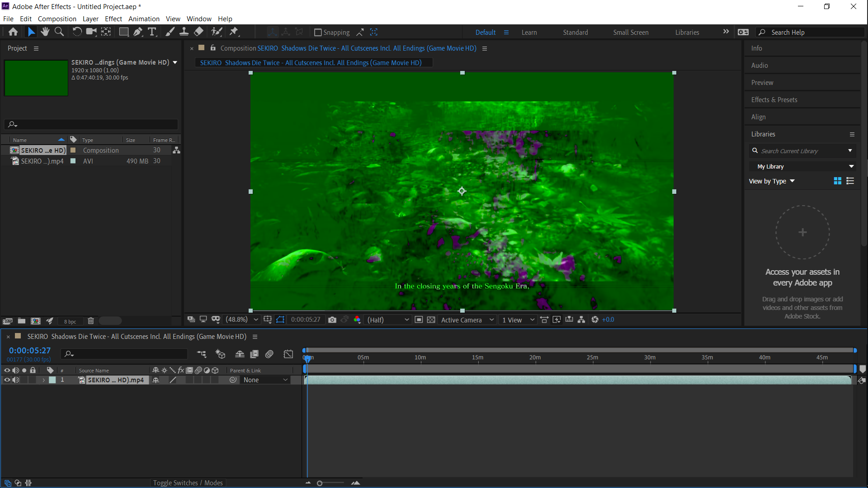
Task: Choose the Hand tool
Action: tap(45, 32)
